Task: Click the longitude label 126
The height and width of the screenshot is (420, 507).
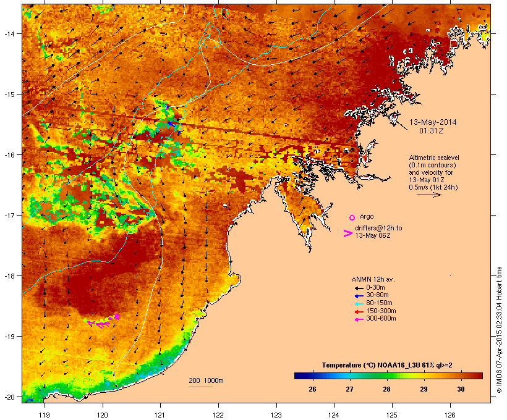Action: (x=450, y=415)
